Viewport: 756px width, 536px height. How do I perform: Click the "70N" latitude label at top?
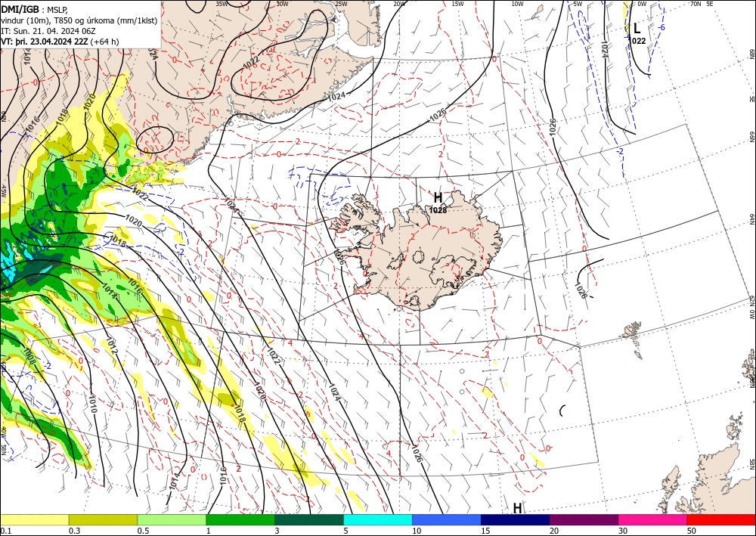[x=696, y=4]
